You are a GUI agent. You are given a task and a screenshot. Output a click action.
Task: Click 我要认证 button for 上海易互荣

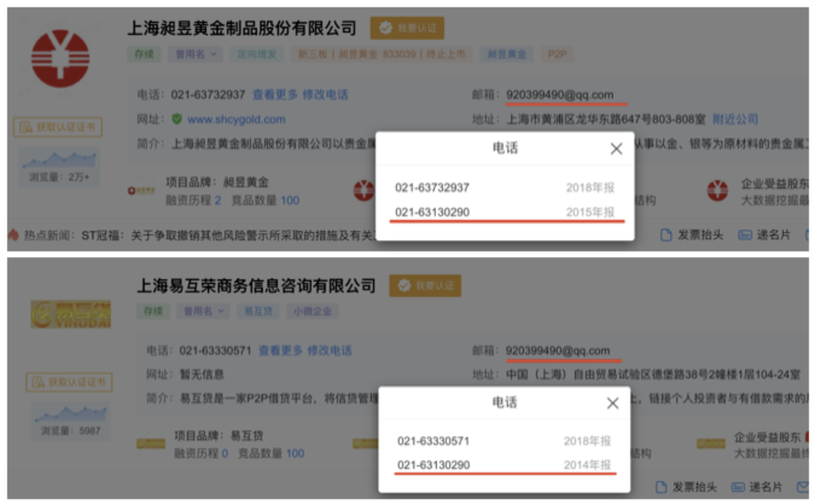point(425,286)
